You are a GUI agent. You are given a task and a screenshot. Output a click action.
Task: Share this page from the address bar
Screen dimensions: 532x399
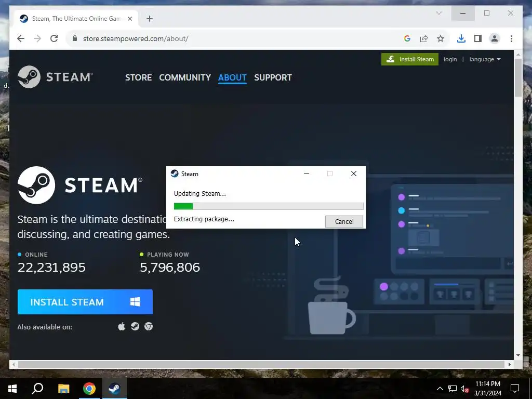click(x=424, y=38)
